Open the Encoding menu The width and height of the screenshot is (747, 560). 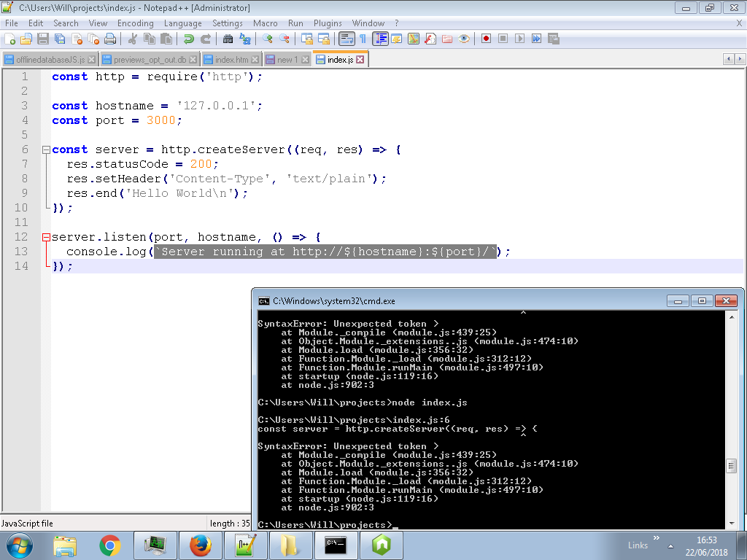(136, 23)
